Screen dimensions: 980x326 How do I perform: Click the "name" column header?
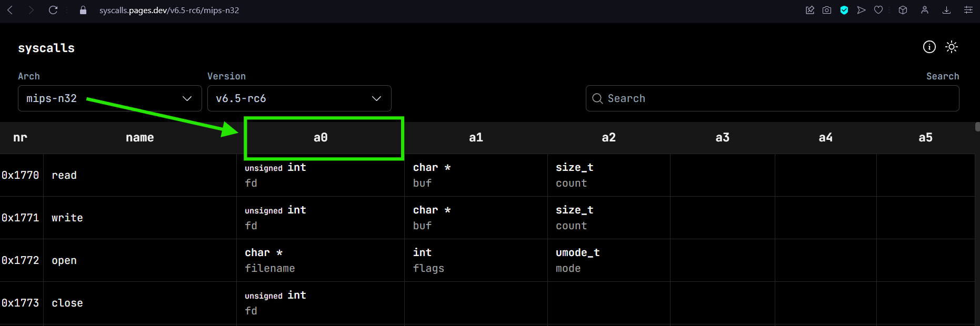point(139,138)
